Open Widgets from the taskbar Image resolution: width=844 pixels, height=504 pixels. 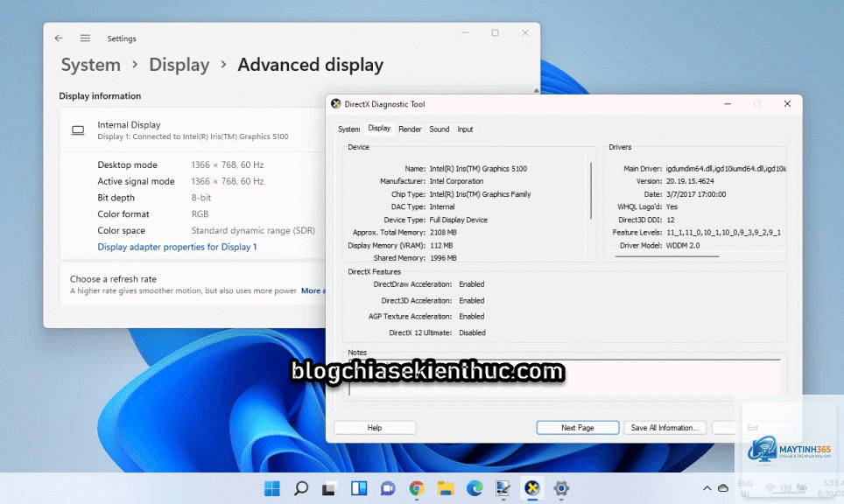tap(358, 488)
